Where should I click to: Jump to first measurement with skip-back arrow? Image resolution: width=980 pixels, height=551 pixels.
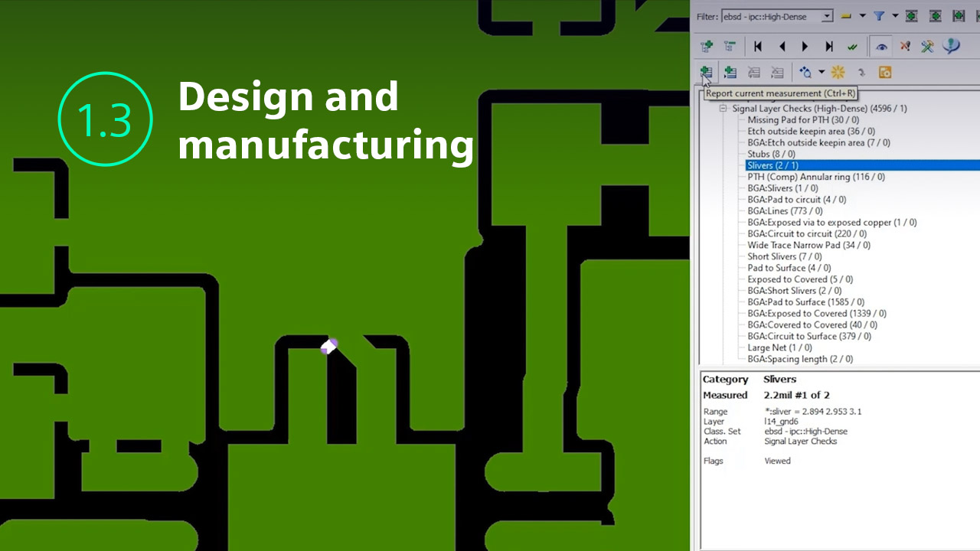pos(758,47)
